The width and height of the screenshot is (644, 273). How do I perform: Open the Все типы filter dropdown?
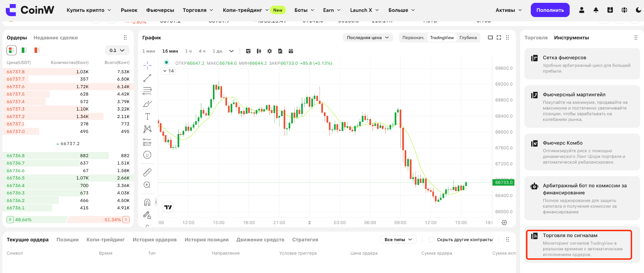[398, 240]
